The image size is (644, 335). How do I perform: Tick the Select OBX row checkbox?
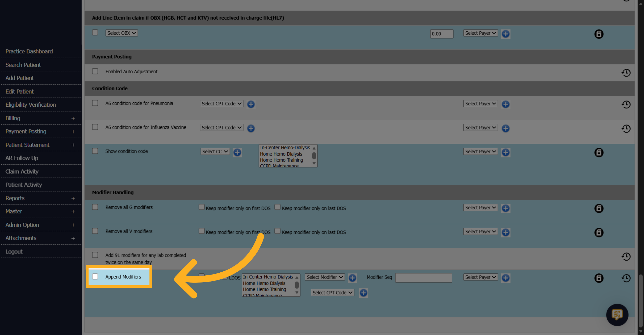[95, 33]
